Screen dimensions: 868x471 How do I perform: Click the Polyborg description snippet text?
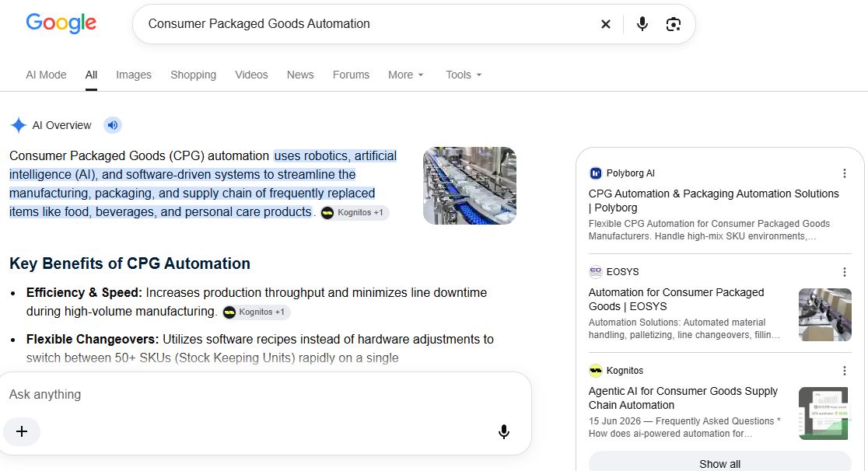[709, 230]
